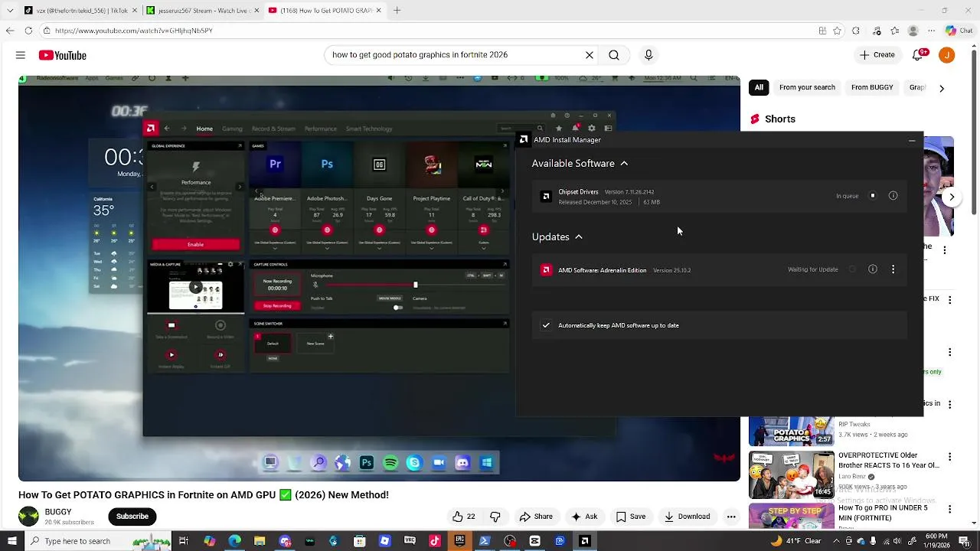Screen dimensions: 980x551
Task: Show more filter chips with arrow
Action: [x=942, y=88]
